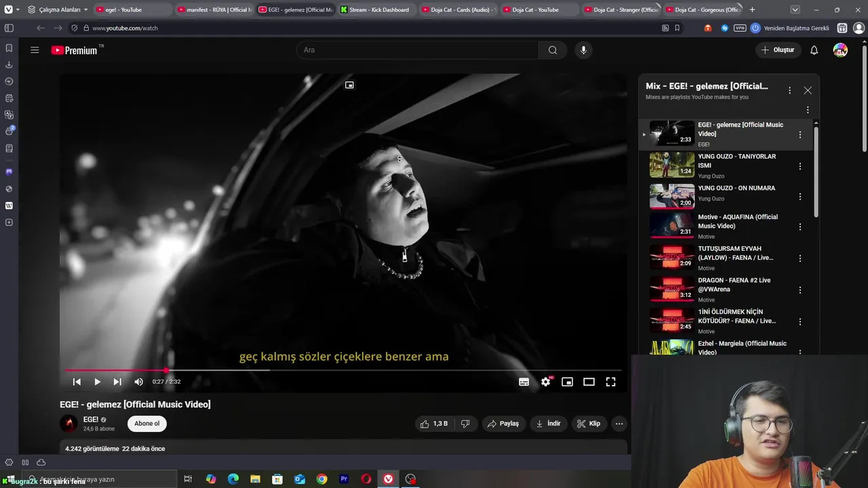Switch the player to miniplayer mode
This screenshot has height=488, width=868.
coord(567,382)
